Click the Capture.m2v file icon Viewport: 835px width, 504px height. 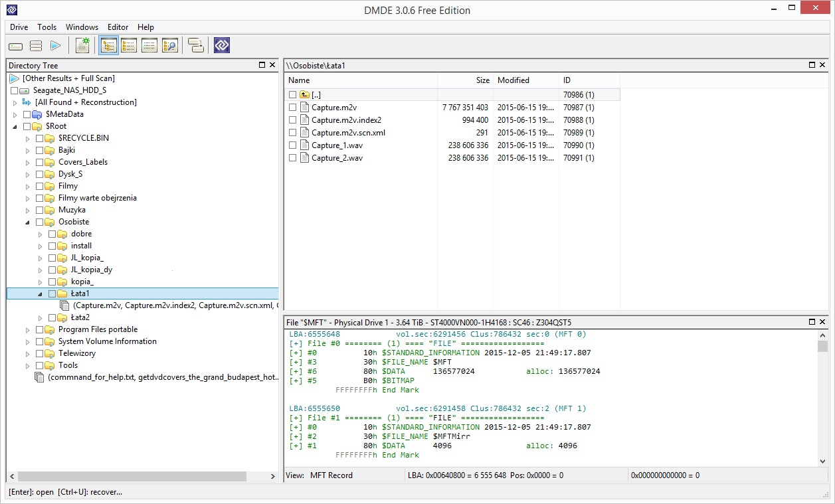click(305, 108)
